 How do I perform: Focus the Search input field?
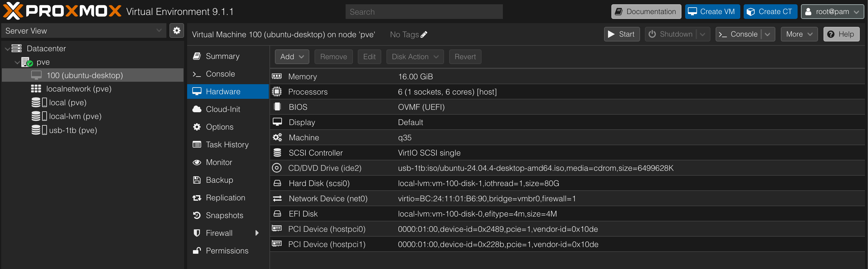click(424, 12)
